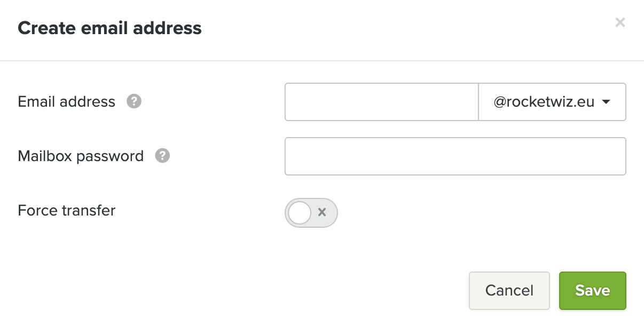The height and width of the screenshot is (327, 644).
Task: Click the help icon beside Mailbox password
Action: coord(162,156)
